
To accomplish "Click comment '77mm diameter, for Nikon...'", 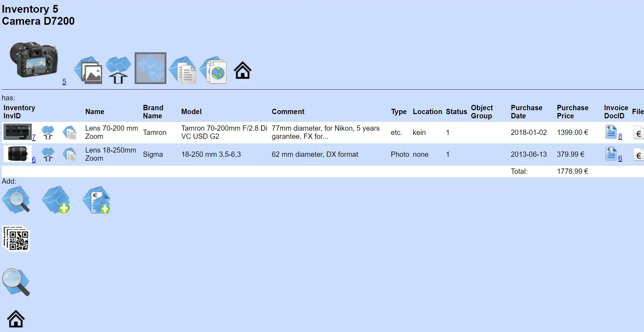I will 326,132.
